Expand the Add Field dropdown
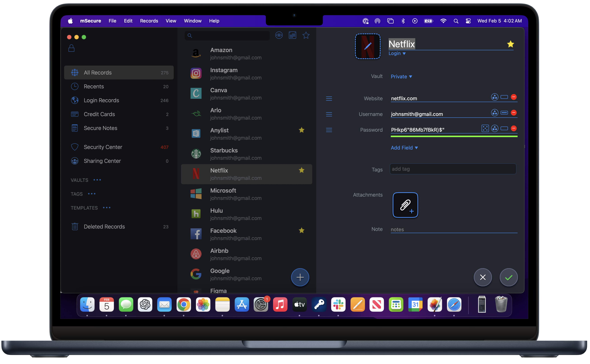 (x=404, y=148)
